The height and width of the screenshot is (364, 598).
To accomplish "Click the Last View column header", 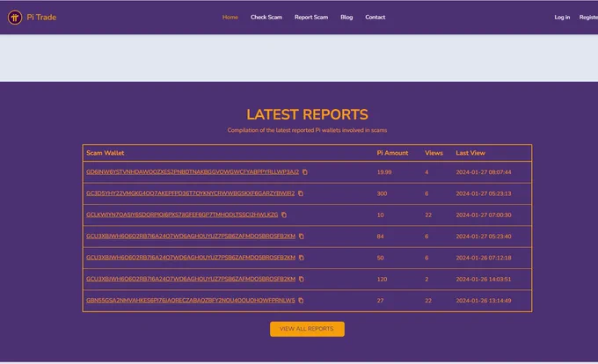I will click(470, 153).
